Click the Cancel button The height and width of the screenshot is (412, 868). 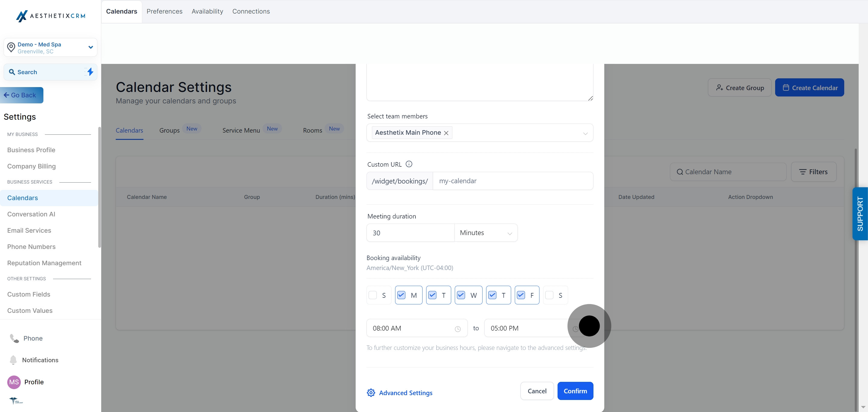537,391
